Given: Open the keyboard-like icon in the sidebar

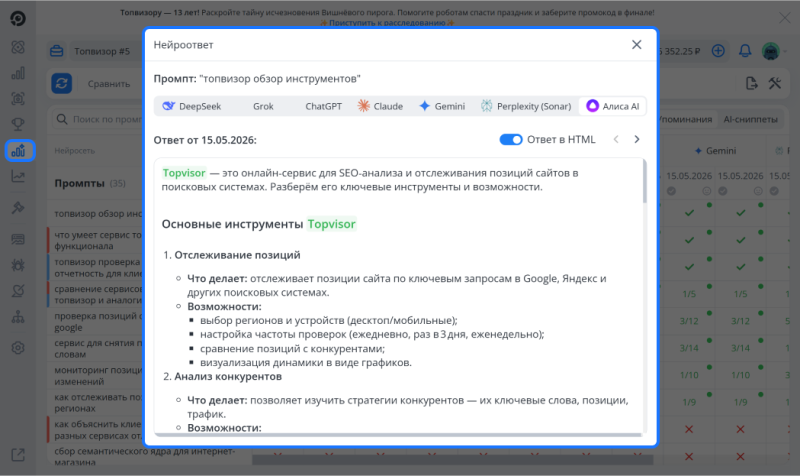Looking at the screenshot, I should click(18, 239).
